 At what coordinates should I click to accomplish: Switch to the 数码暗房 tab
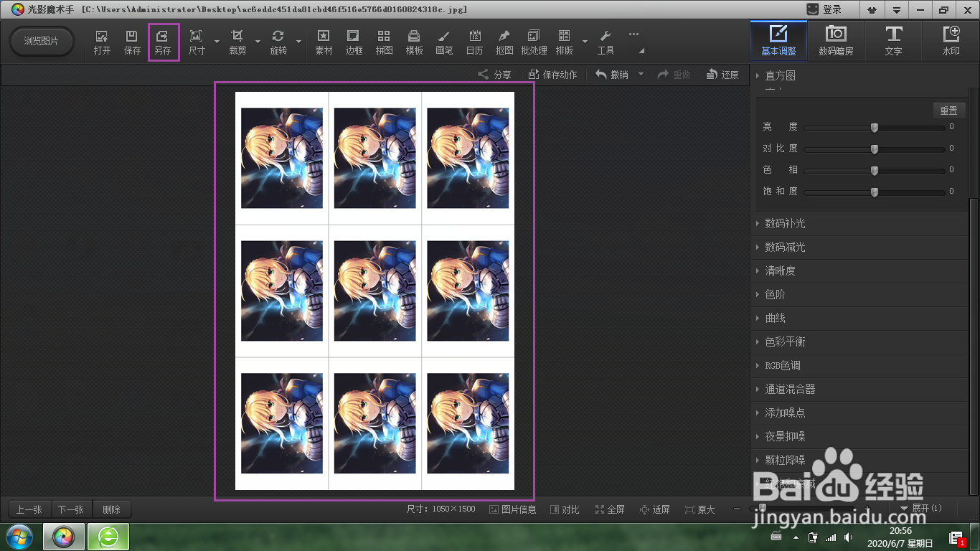836,40
